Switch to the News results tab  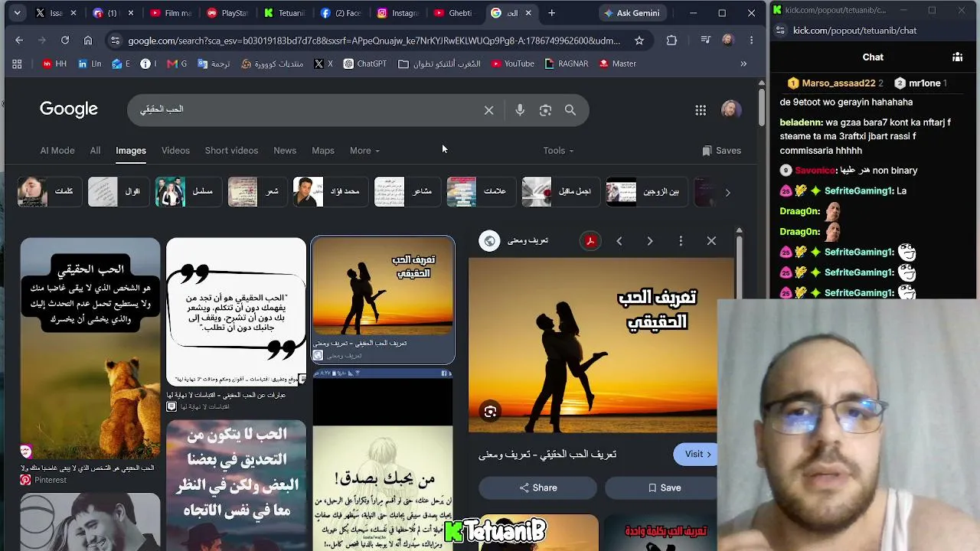click(x=285, y=151)
